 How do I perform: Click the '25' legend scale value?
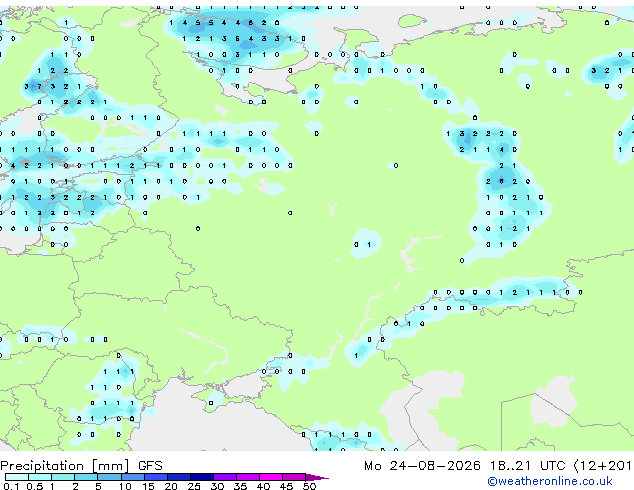(x=194, y=486)
